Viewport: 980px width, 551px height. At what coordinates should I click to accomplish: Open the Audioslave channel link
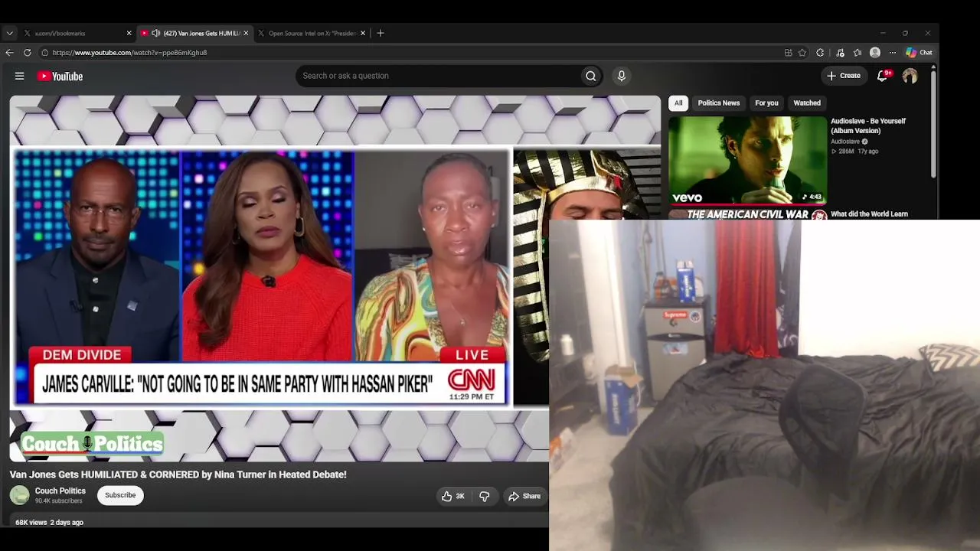[x=845, y=142]
